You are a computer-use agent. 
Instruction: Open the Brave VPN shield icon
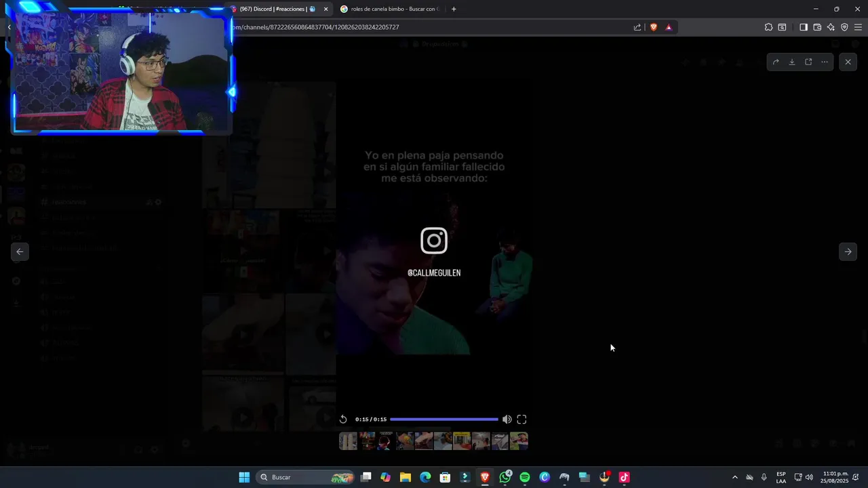pyautogui.click(x=844, y=27)
